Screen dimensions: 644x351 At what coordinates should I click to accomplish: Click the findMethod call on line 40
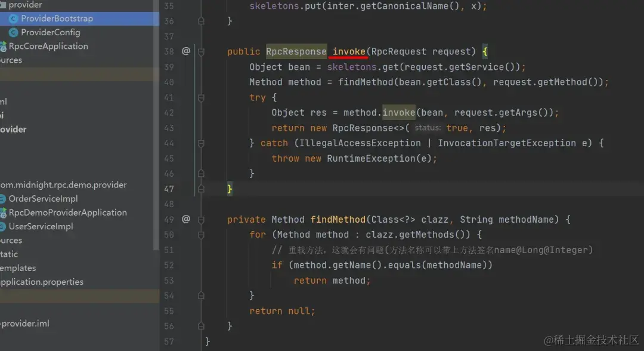tap(365, 82)
